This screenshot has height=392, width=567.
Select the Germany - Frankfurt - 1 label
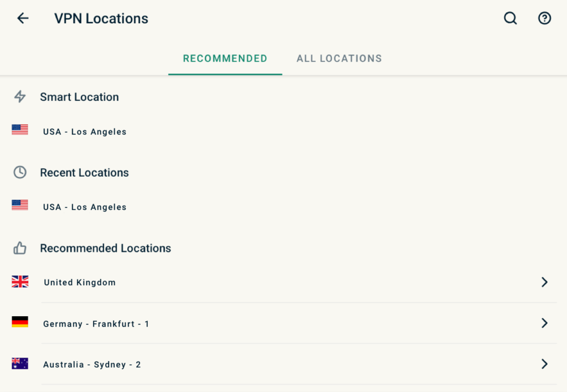tap(96, 324)
